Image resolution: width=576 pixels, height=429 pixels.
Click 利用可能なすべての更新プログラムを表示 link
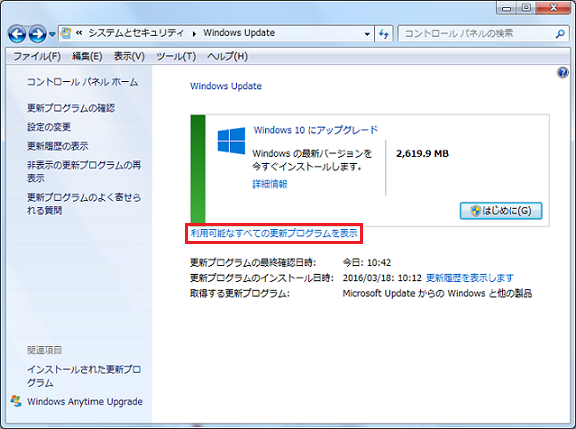point(274,233)
